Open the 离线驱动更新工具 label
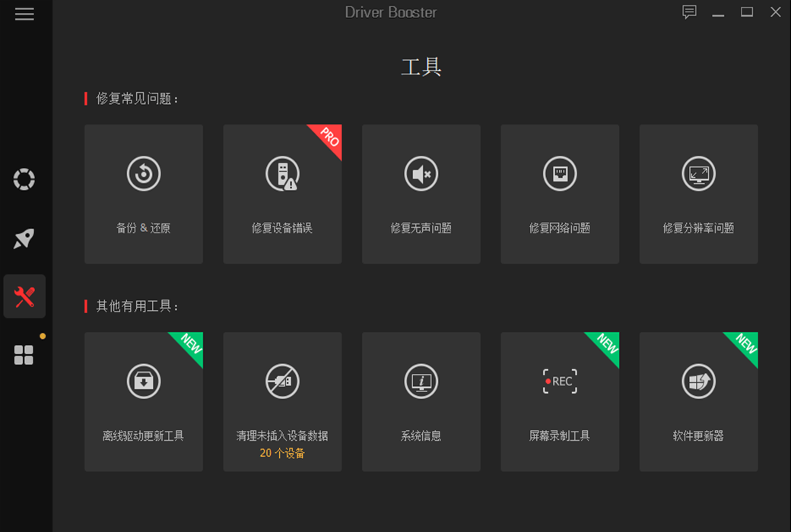 pyautogui.click(x=144, y=435)
